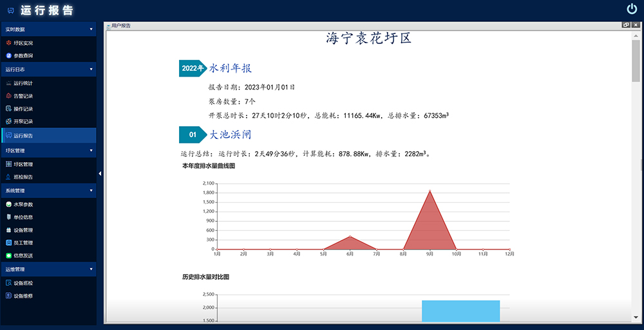Collapse the 运行日志 section arrow

click(x=91, y=69)
